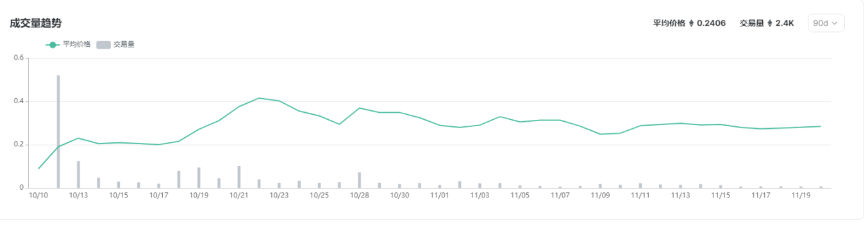Click the 成交量趋势 chart title

pyautogui.click(x=36, y=23)
